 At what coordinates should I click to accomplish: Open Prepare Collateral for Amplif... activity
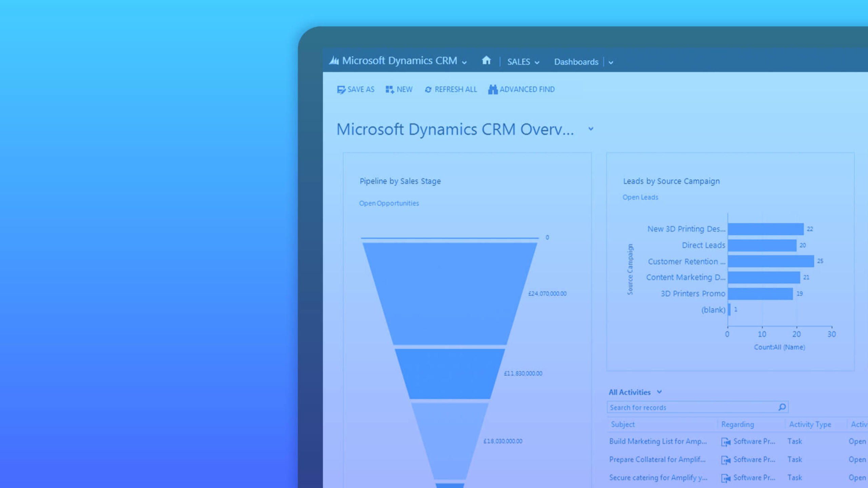[x=657, y=460]
